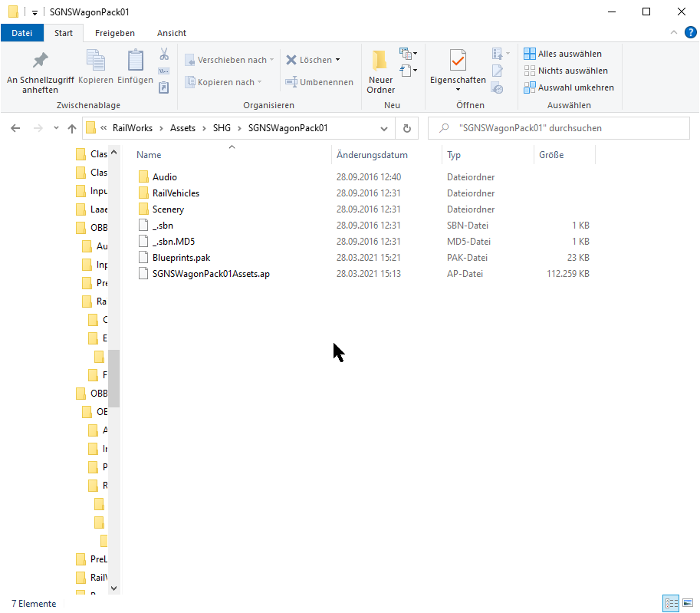
Task: Click the search magnifier icon
Action: point(444,128)
